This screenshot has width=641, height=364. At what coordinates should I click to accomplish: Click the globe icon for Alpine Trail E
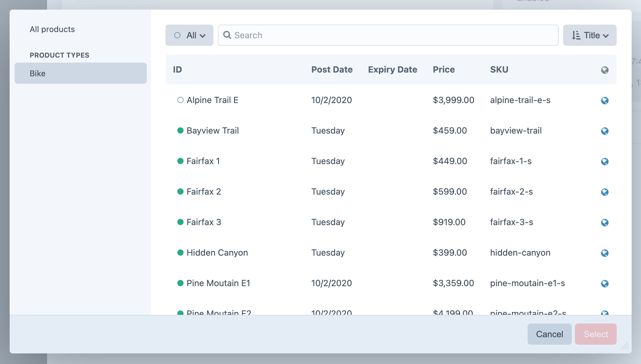[x=605, y=100]
